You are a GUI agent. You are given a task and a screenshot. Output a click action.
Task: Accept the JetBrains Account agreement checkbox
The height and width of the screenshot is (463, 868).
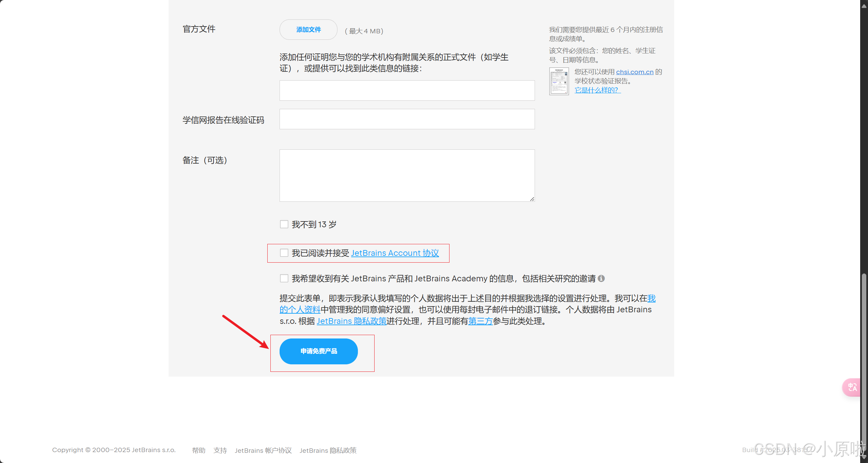(x=284, y=253)
